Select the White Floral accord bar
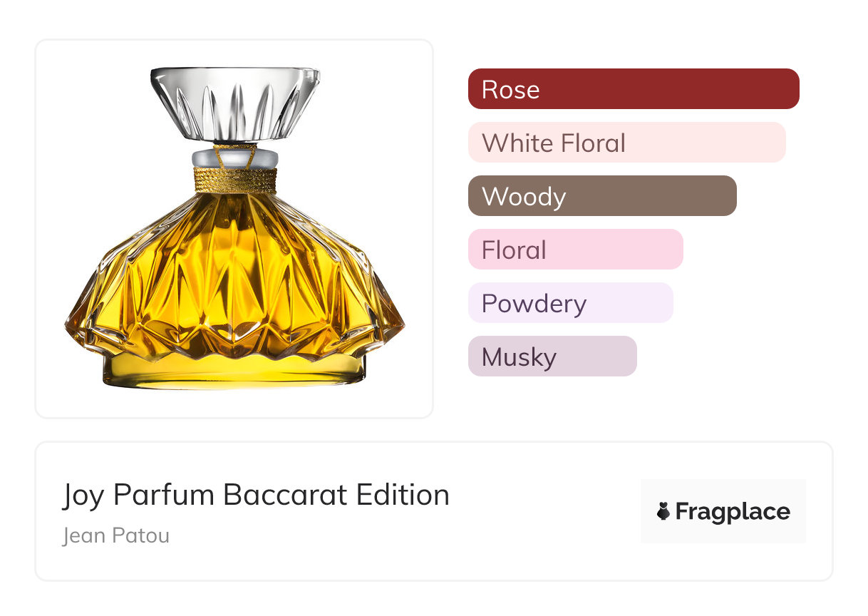 (626, 143)
